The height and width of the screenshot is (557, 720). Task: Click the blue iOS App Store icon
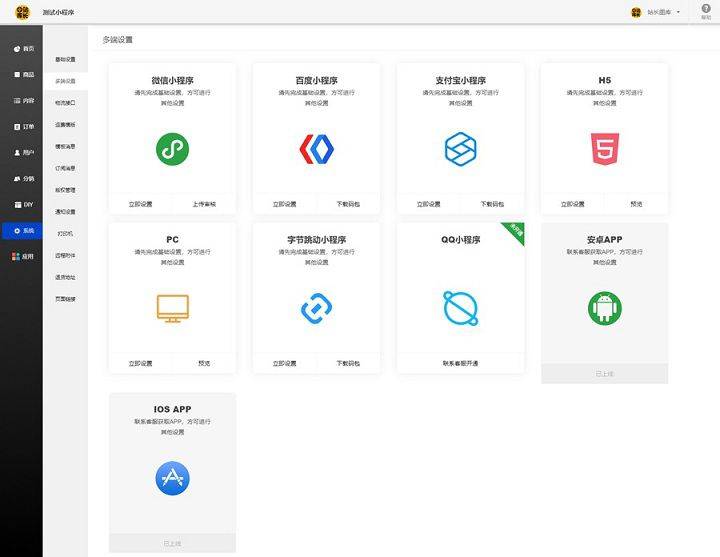[x=172, y=477]
